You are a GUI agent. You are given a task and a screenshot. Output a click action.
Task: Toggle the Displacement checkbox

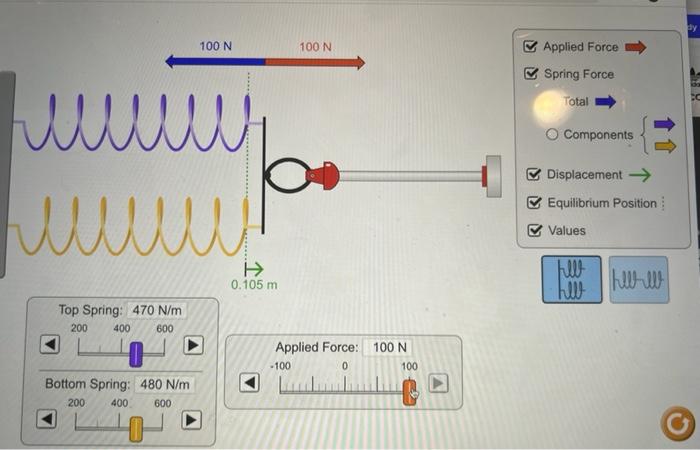tap(533, 174)
